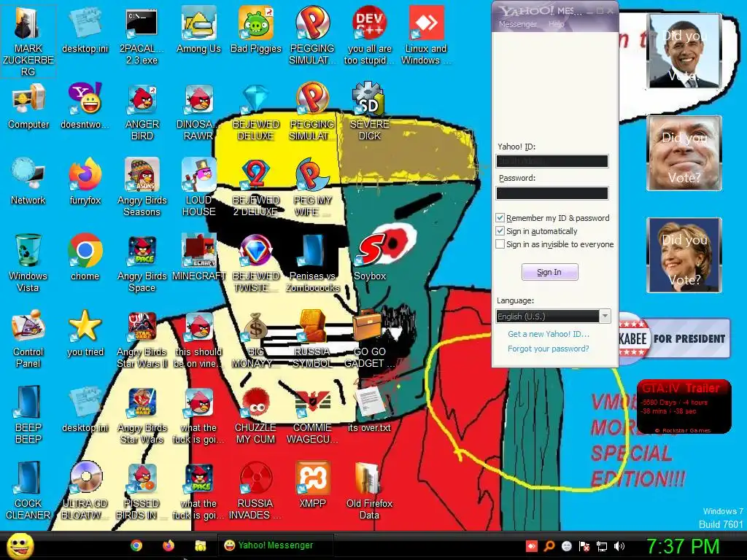Image resolution: width=747 pixels, height=560 pixels.
Task: Open the Messenger menu
Action: pyautogui.click(x=518, y=24)
